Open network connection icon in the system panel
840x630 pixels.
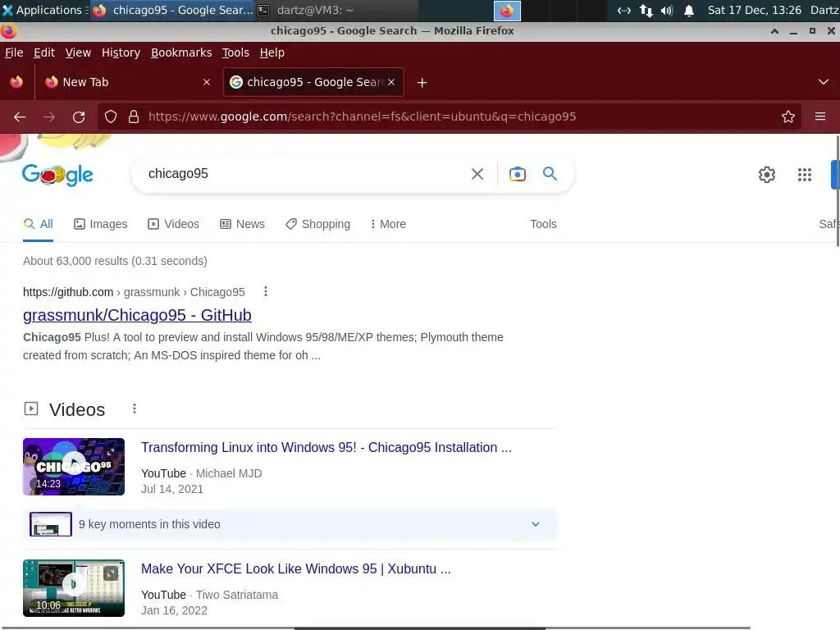coord(646,10)
